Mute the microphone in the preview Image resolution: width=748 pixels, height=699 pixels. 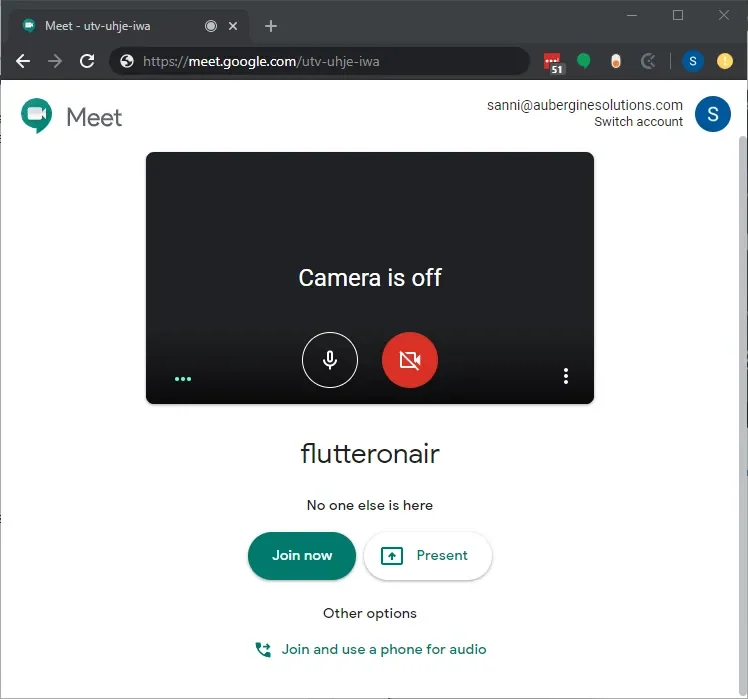tap(330, 360)
